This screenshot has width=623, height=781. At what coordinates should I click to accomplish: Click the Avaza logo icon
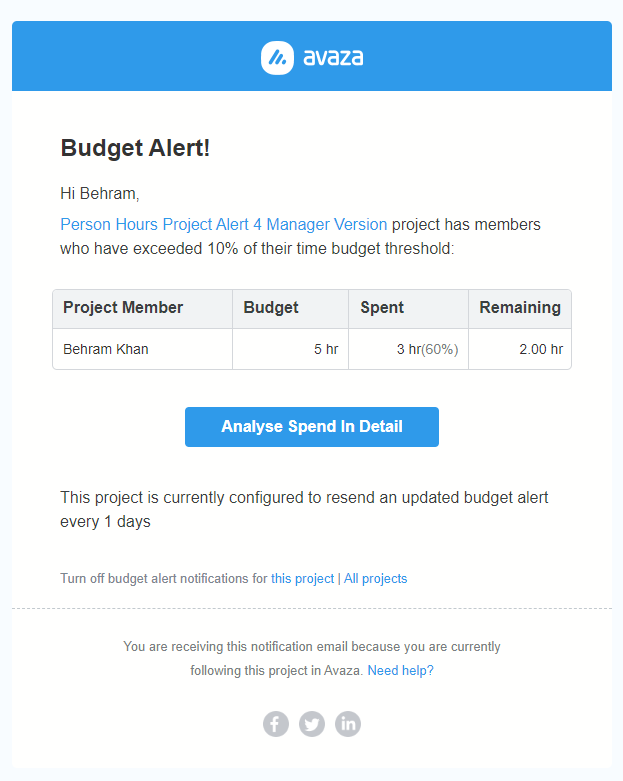point(277,58)
